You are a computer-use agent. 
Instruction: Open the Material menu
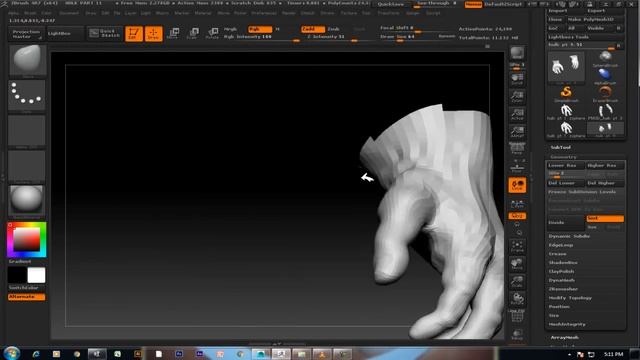click(x=203, y=13)
